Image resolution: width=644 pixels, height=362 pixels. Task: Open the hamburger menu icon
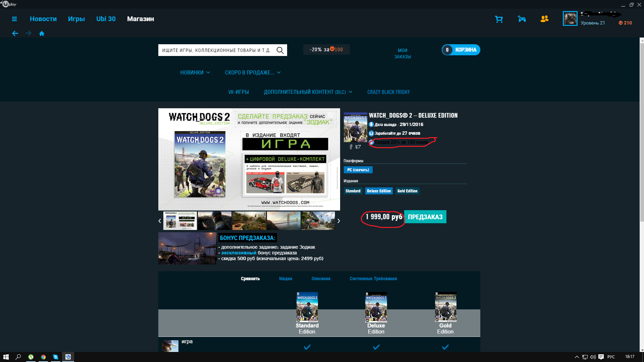click(x=14, y=19)
